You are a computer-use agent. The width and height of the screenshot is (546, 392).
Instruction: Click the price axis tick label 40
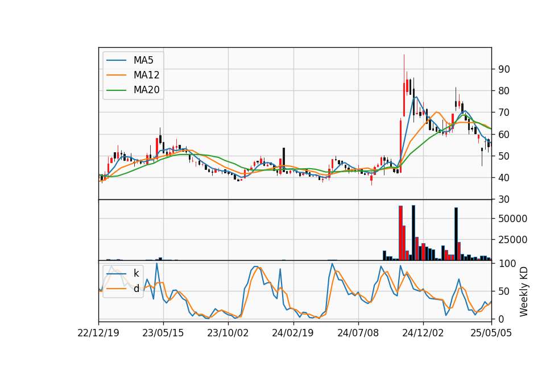tap(504, 178)
